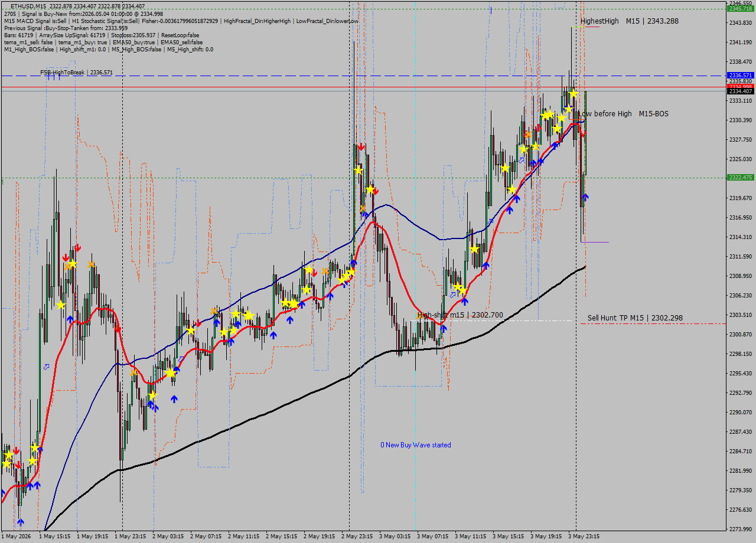The image size is (756, 543).
Task: Click the "3 May 23:15" time label
Action: (x=584, y=537)
